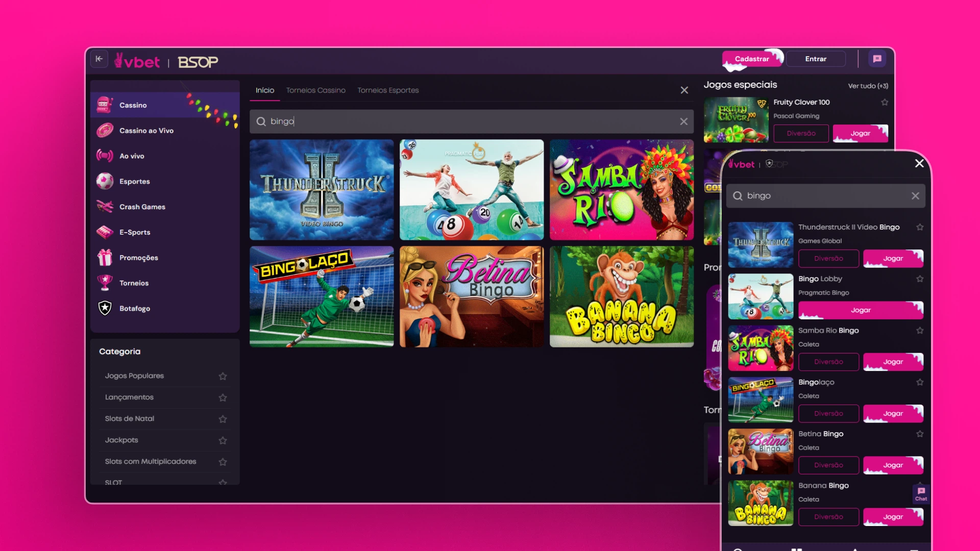Open Bingolaço desktop game thumbnail
This screenshot has height=551, width=980.
322,296
